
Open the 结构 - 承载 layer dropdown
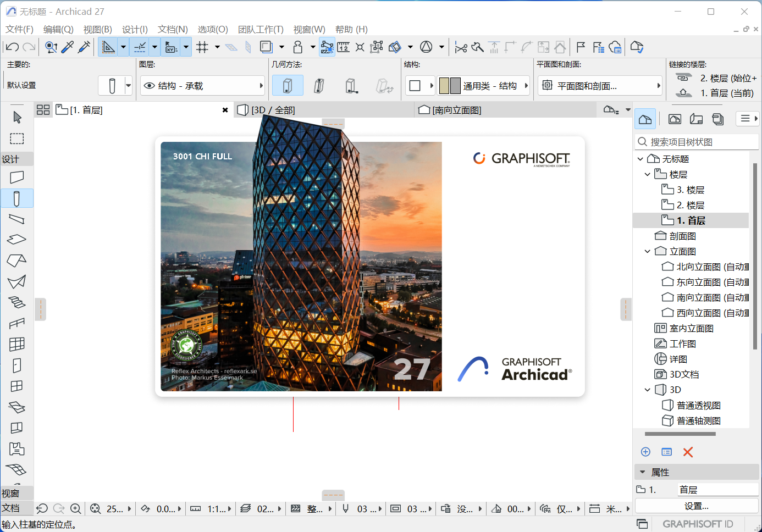(x=202, y=86)
